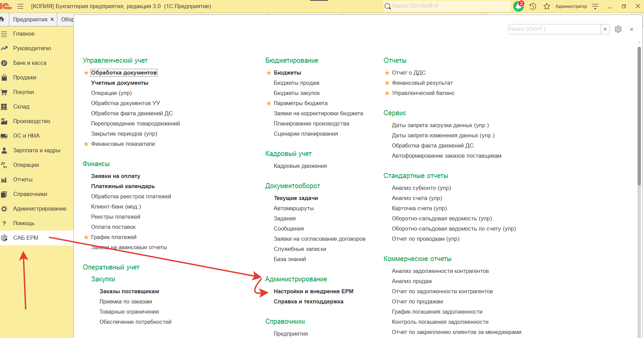
Task: Open База знаний
Action: (x=290, y=259)
